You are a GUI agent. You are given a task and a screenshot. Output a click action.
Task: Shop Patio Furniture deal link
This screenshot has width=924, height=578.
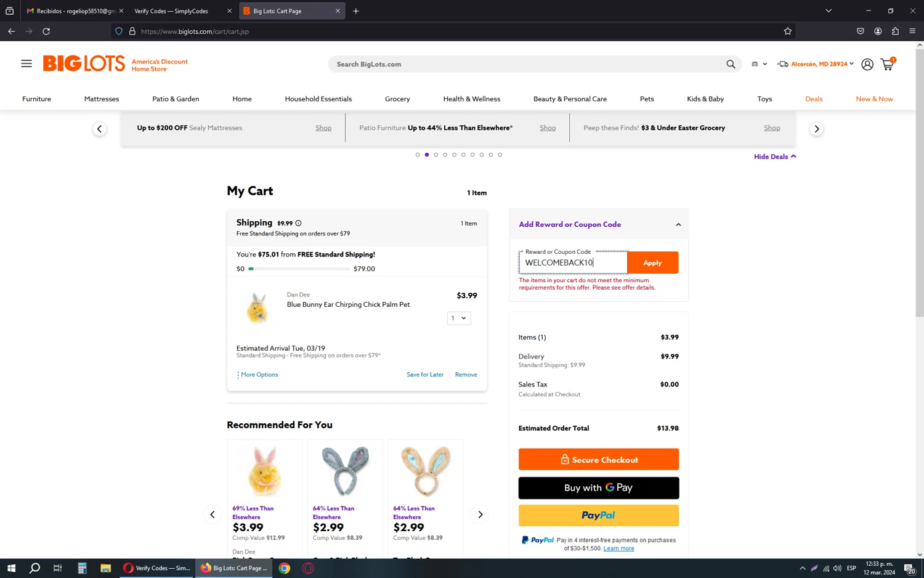coord(548,128)
